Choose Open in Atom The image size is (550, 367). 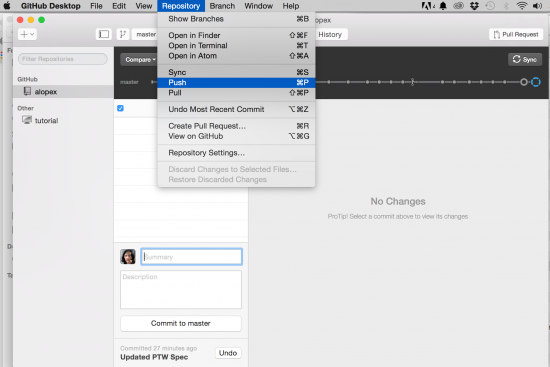coord(236,56)
